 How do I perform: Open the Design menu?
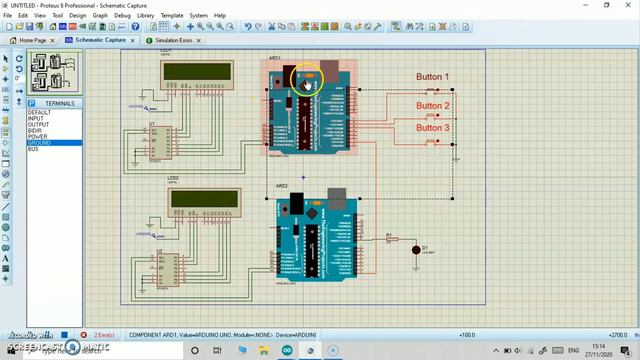pos(78,16)
